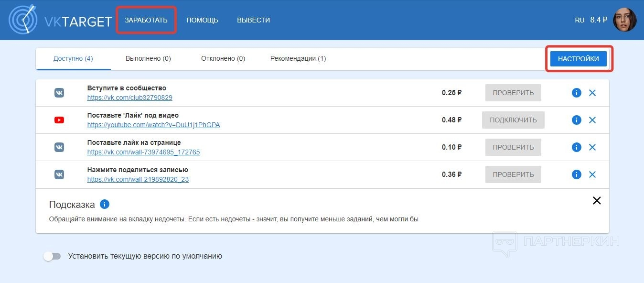Dismiss the 'Поставьте лайк на странице' task
Image resolution: width=644 pixels, height=283 pixels.
click(x=592, y=147)
